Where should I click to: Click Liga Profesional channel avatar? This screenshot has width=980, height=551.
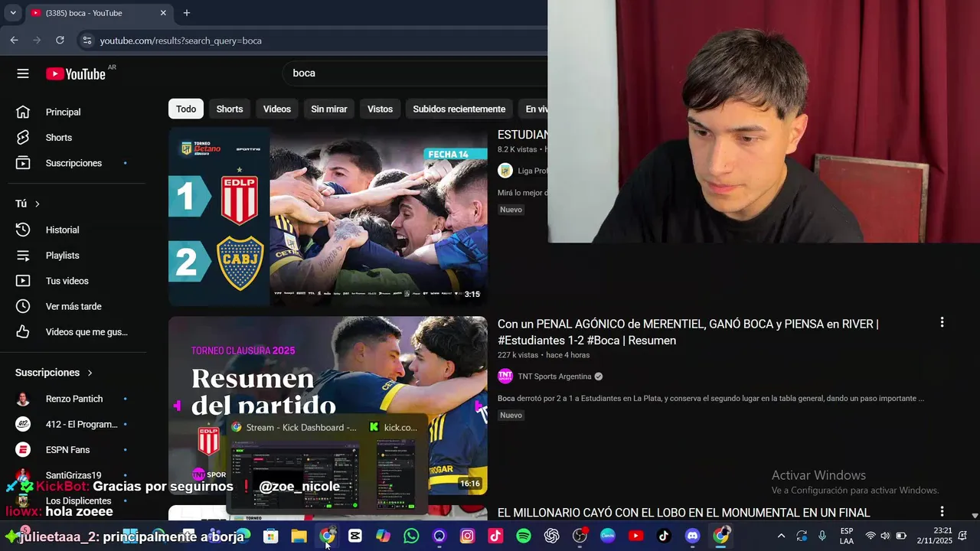click(x=505, y=171)
